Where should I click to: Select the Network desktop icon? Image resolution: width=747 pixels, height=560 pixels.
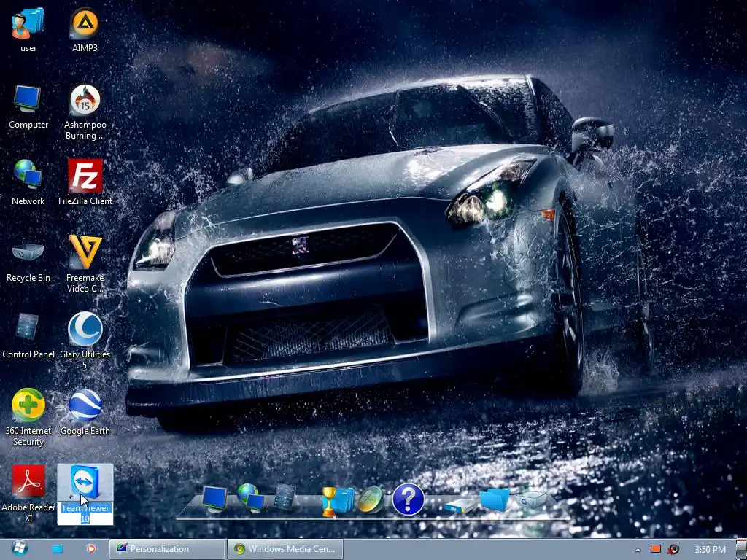(28, 183)
